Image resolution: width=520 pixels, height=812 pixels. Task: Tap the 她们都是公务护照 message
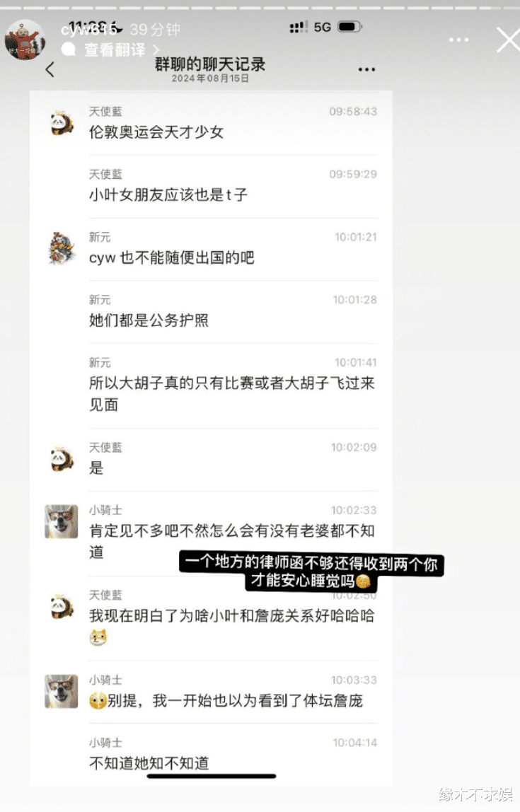tap(149, 320)
